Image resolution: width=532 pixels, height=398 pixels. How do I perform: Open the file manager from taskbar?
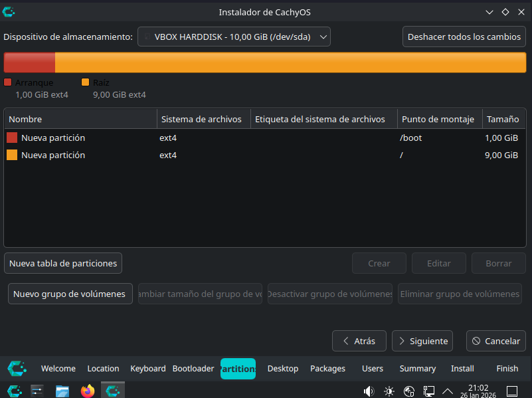click(62, 391)
